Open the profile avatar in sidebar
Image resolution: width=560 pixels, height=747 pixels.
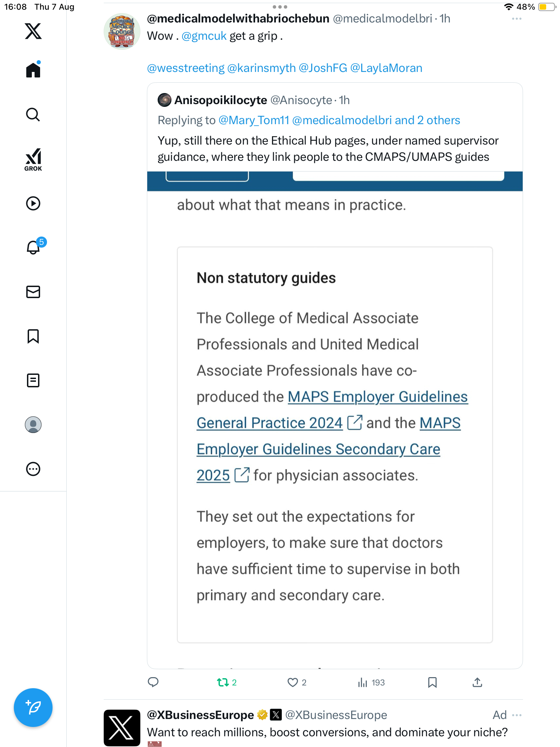[x=33, y=425]
